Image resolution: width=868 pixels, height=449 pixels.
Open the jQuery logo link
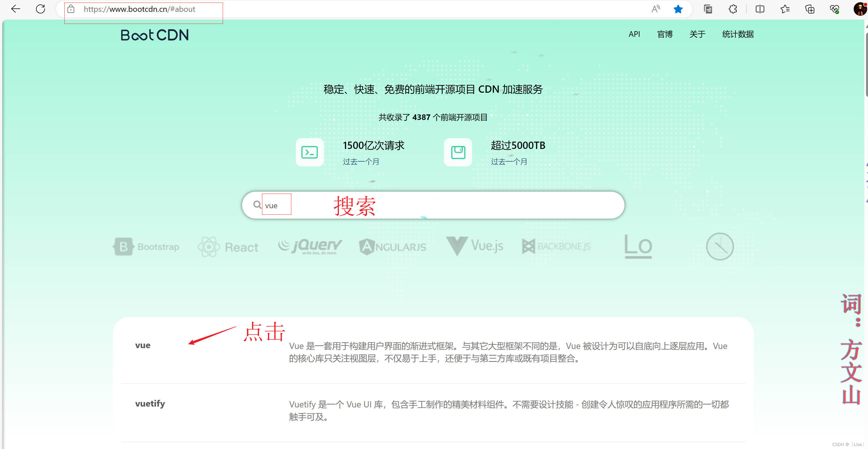tap(310, 247)
